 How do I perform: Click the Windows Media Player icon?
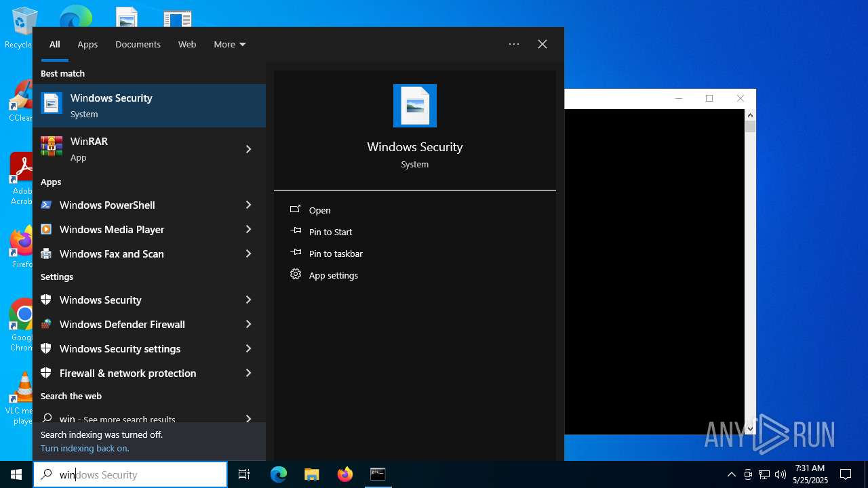tap(46, 229)
